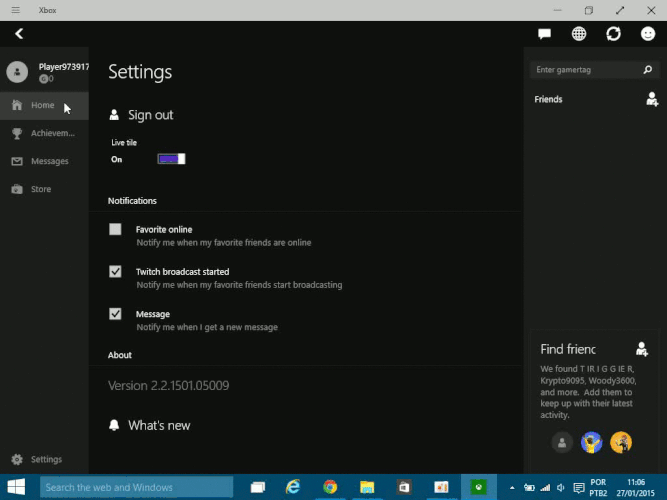
Task: Click the Windows Start button
Action: [x=16, y=487]
